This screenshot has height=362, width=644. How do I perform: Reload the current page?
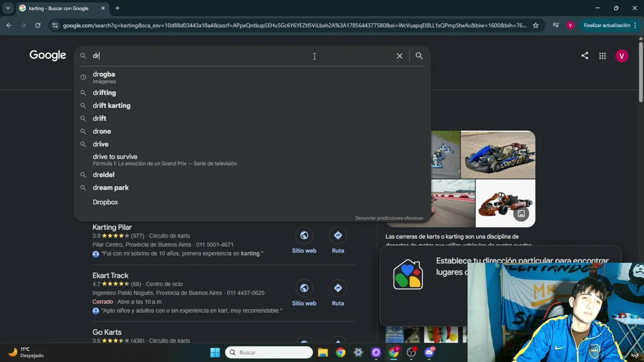(38, 25)
